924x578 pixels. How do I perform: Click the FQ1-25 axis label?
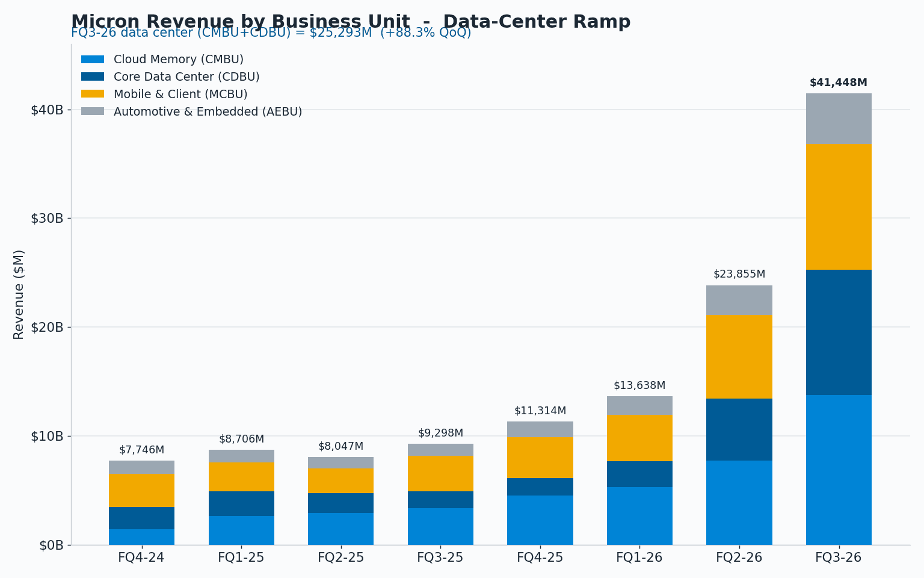tap(241, 558)
